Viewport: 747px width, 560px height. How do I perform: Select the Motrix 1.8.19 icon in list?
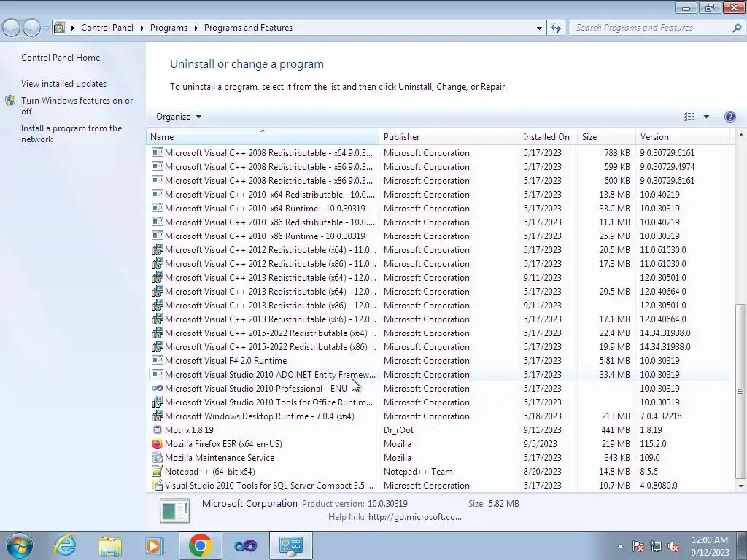157,430
